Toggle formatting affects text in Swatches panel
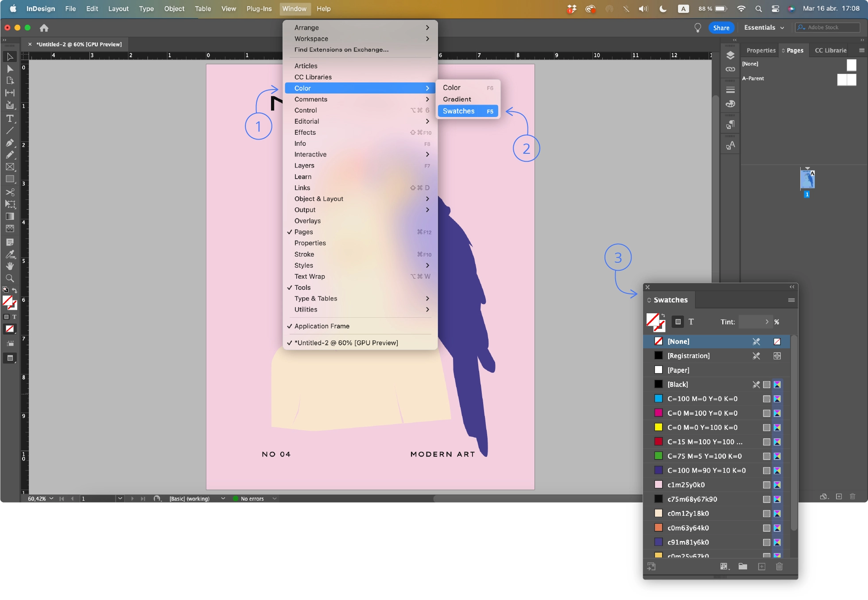The width and height of the screenshot is (868, 600). 691,322
